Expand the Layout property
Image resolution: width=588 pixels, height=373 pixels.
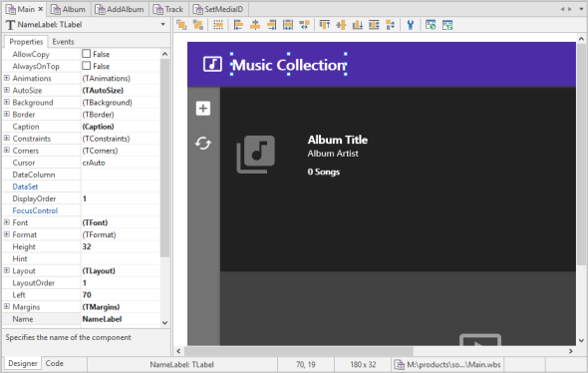point(7,270)
